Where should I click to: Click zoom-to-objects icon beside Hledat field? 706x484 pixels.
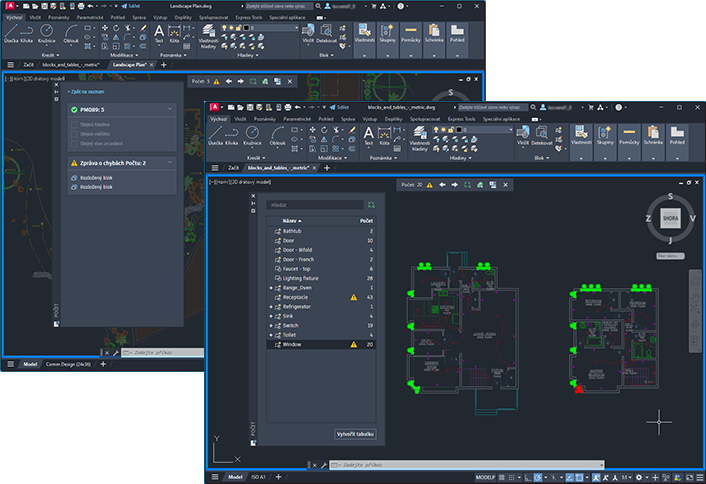(371, 205)
